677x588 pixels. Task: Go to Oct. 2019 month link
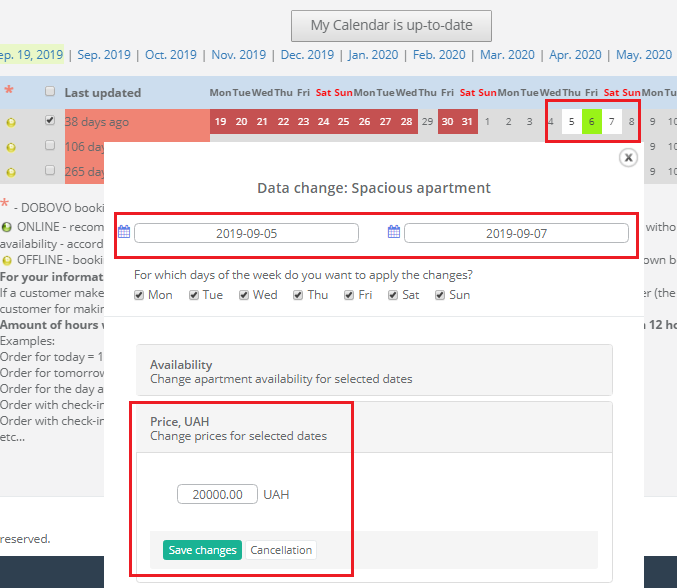(171, 55)
